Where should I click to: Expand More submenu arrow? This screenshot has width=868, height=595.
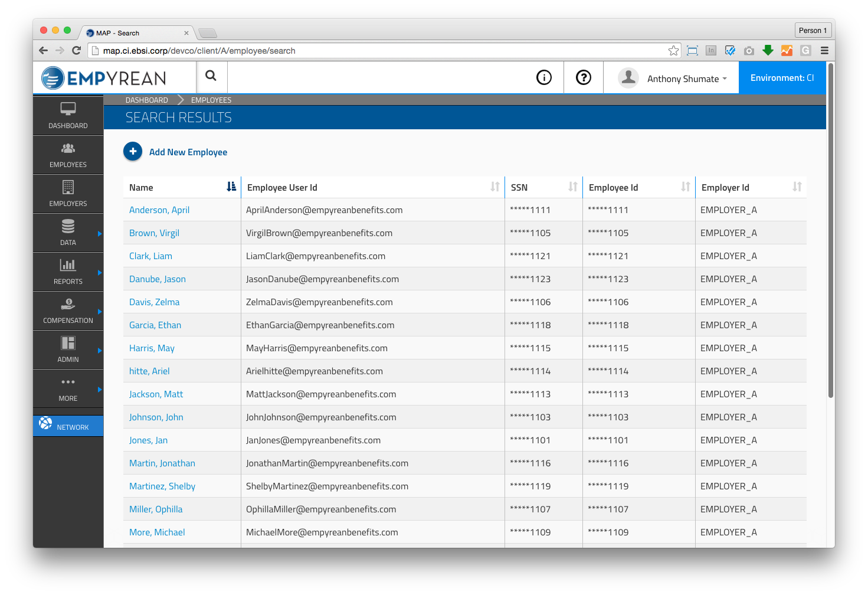100,390
